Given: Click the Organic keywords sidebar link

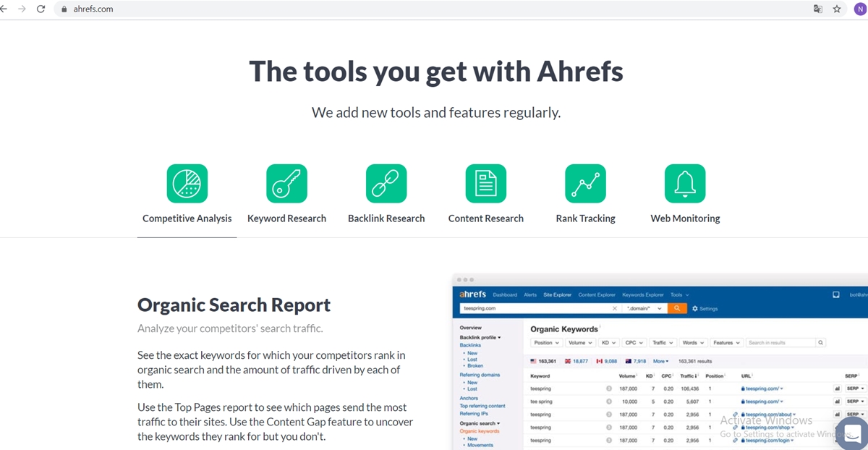Looking at the screenshot, I should (480, 431).
